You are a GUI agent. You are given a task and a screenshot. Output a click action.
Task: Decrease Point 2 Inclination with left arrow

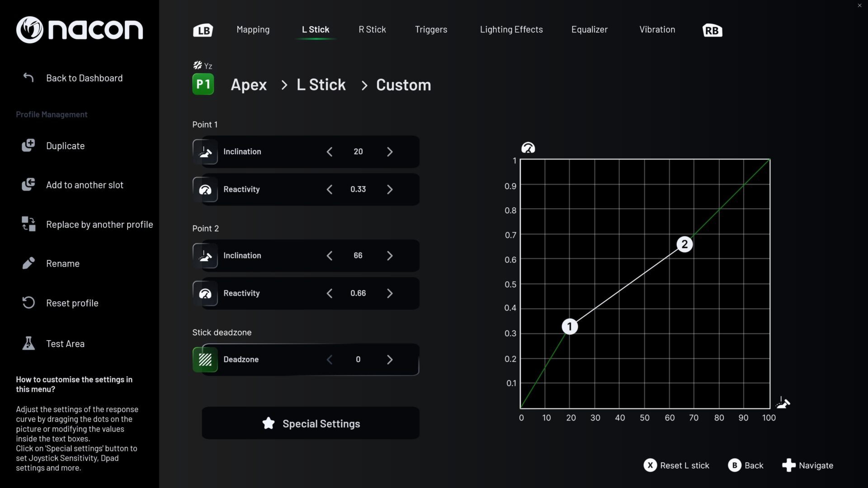330,256
